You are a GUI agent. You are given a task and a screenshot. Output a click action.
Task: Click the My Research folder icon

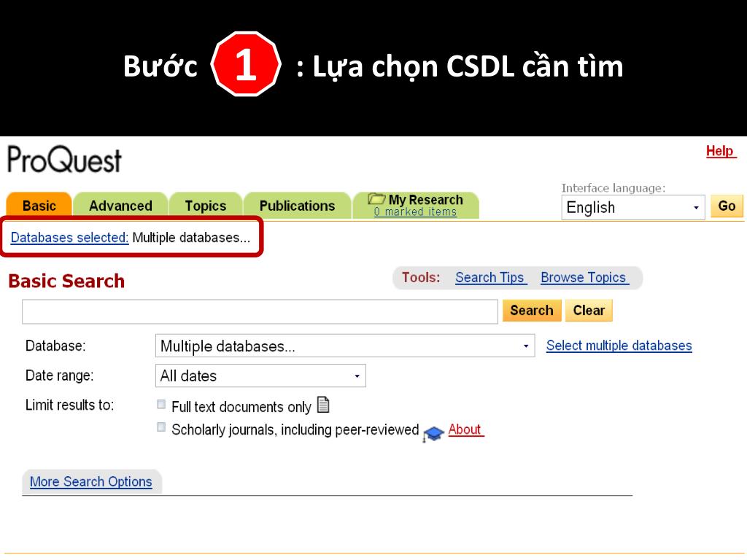pyautogui.click(x=376, y=198)
